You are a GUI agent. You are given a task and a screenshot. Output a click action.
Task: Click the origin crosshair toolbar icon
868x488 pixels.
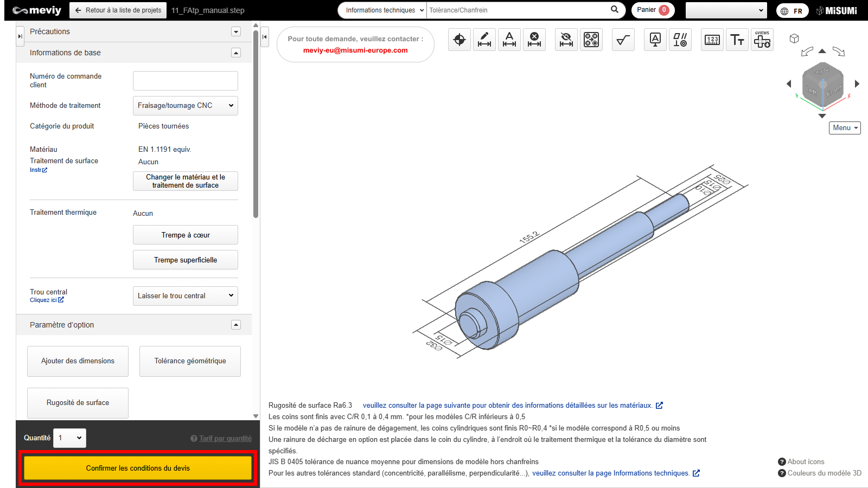[459, 40]
